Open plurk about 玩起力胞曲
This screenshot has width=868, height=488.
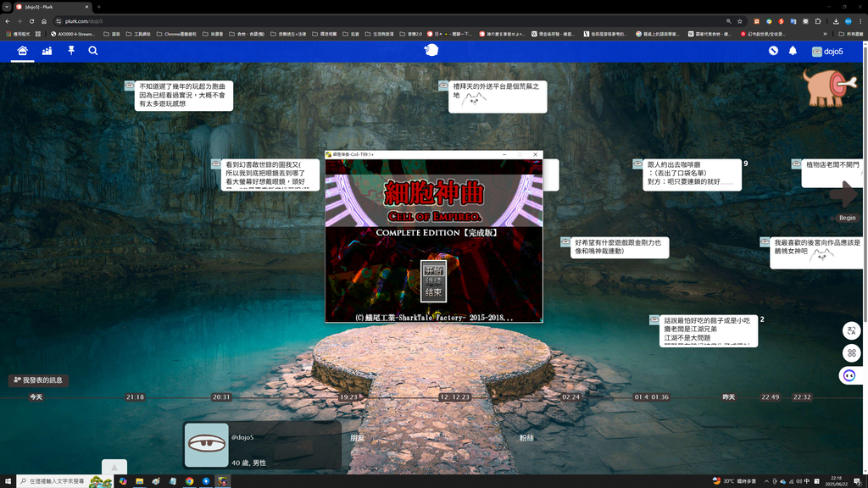(x=183, y=95)
